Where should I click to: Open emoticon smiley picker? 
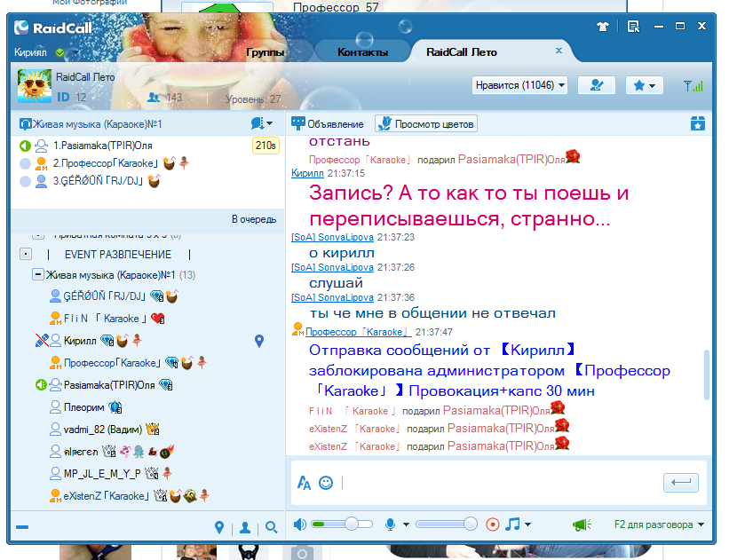tap(326, 483)
